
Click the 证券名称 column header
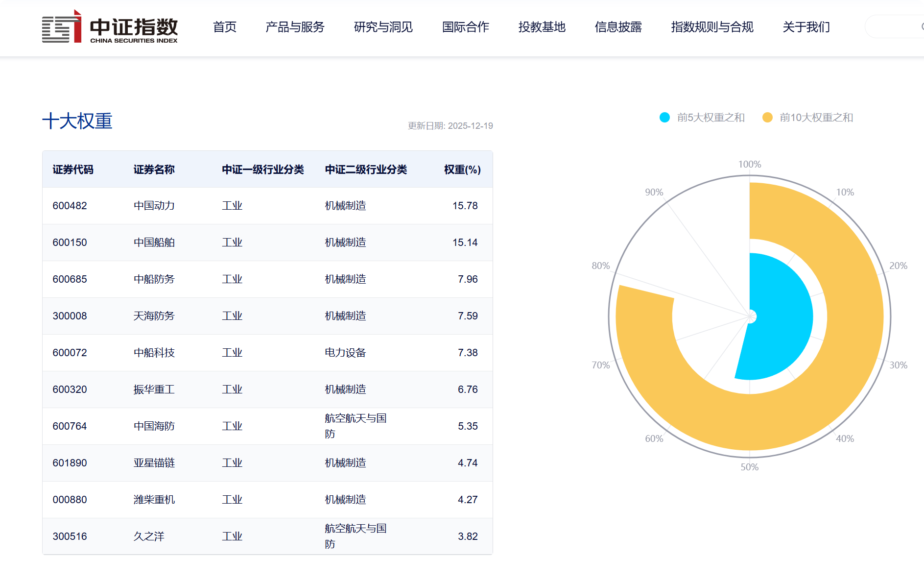point(154,170)
